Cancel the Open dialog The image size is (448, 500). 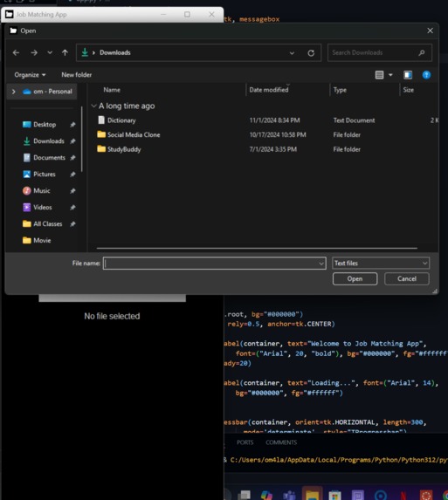[407, 278]
